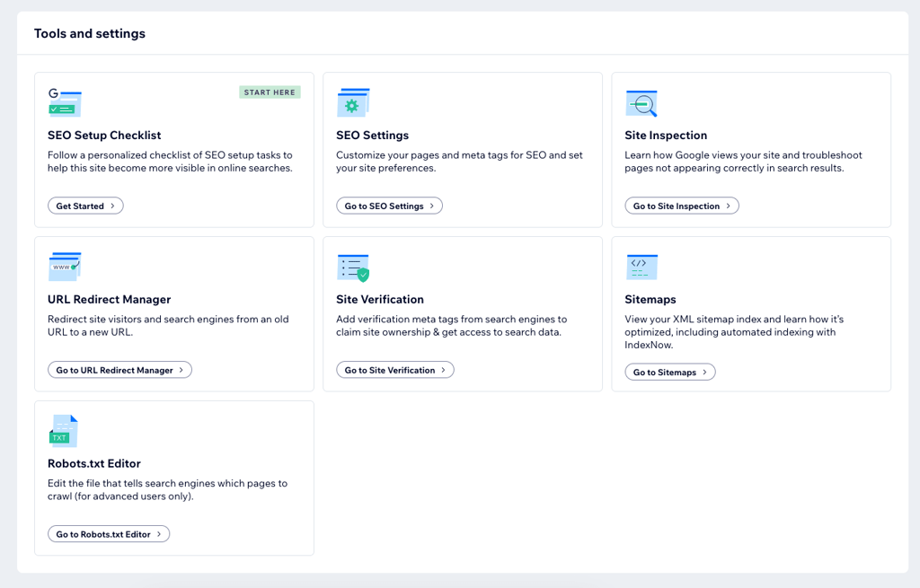
Task: Click the Robots.txt Editor TXT file icon
Action: (x=64, y=431)
